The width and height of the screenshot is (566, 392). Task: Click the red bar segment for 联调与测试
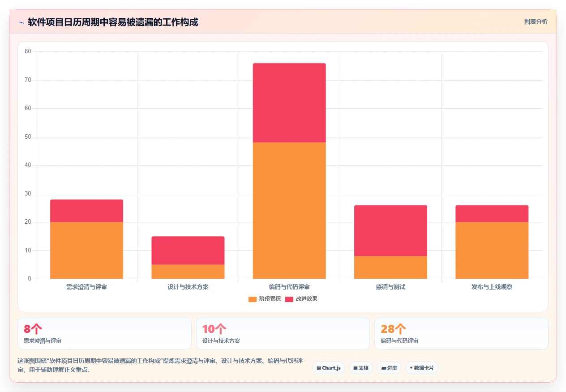click(390, 230)
